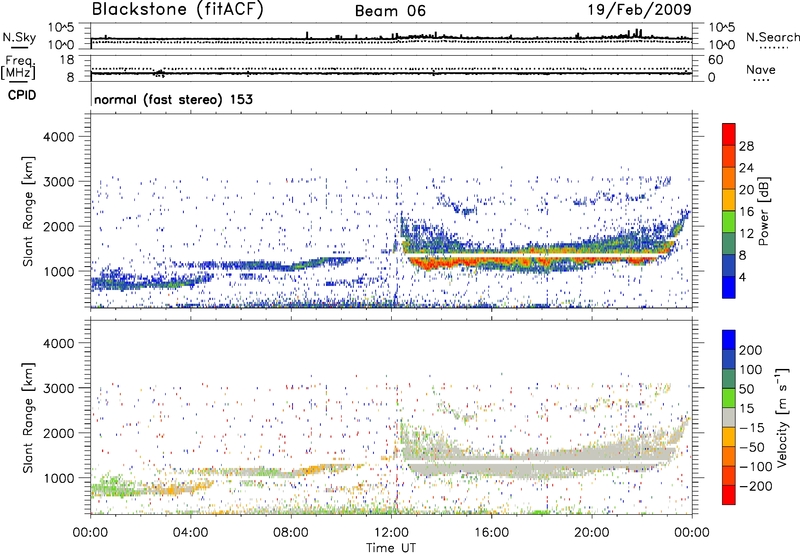Click the Velocity scale value '-200'
The height and width of the screenshot is (554, 800).
[756, 486]
